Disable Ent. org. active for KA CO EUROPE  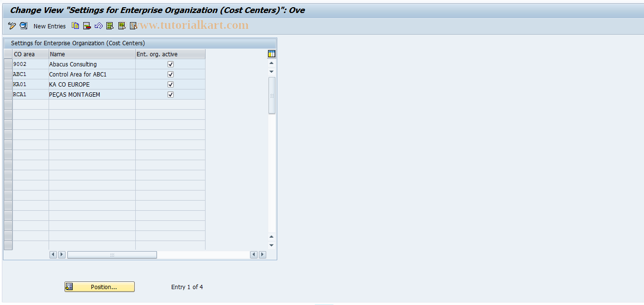tap(170, 84)
